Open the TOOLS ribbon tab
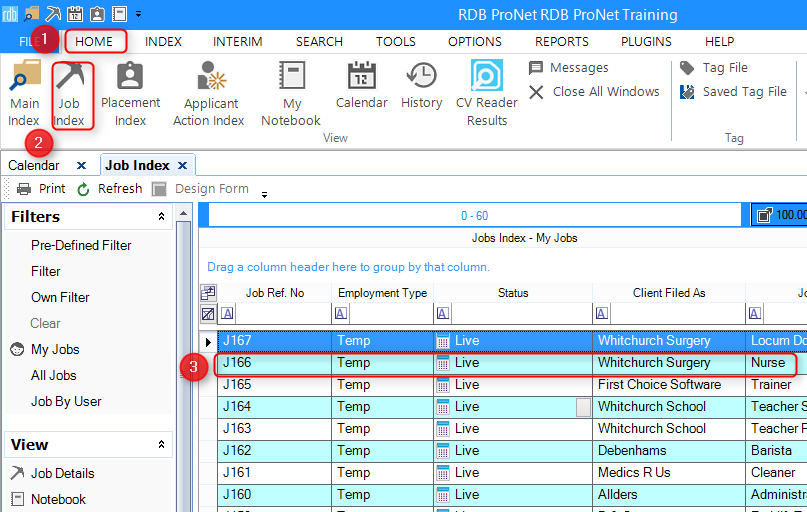The height and width of the screenshot is (512, 807). tap(396, 42)
